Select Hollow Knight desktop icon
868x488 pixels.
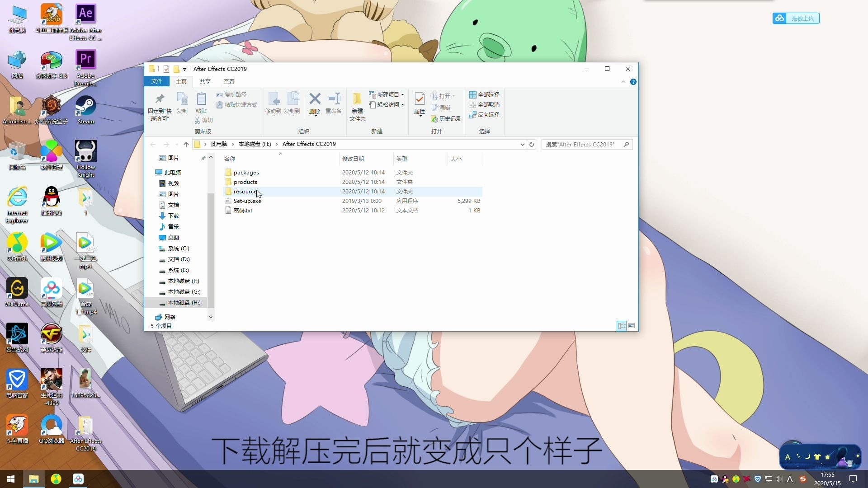coord(85,159)
